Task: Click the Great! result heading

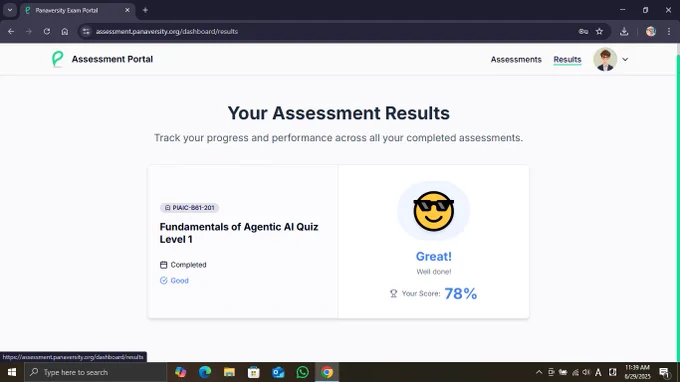Action: (434, 256)
